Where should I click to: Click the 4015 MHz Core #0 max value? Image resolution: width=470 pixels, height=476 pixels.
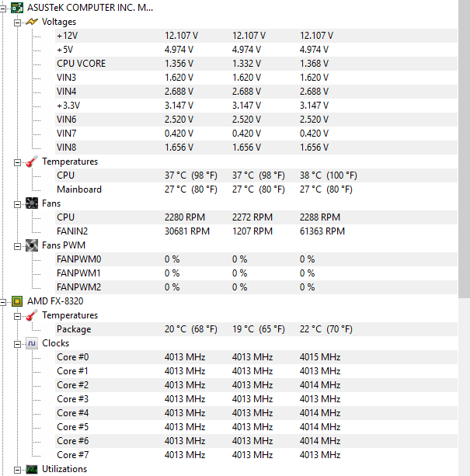point(320,357)
